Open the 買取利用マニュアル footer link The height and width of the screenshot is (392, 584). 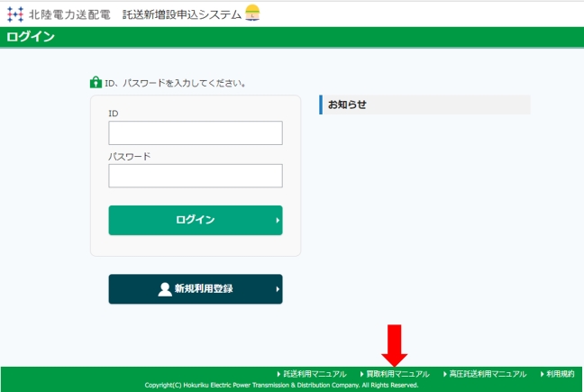click(397, 373)
